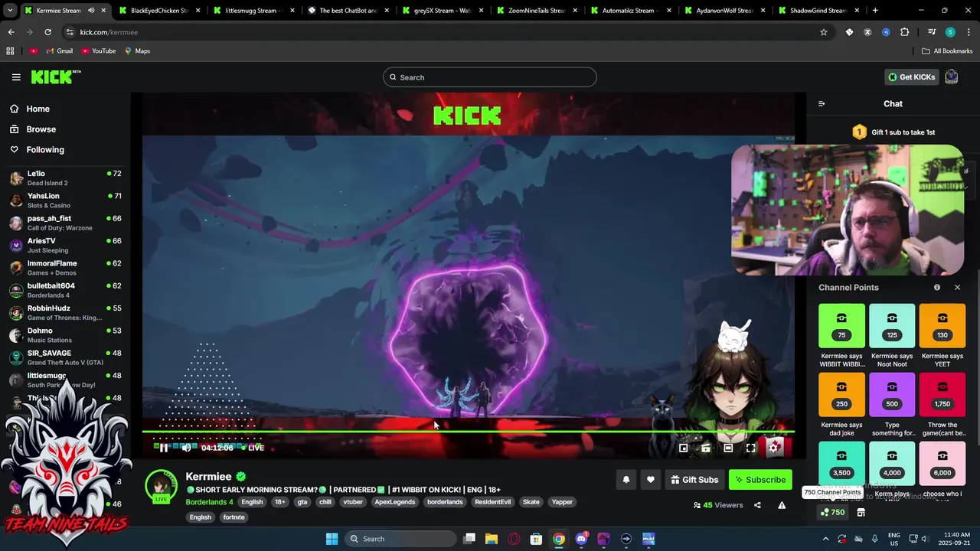980x551 pixels.
Task: Show hidden system tray icons
Action: pos(825,539)
